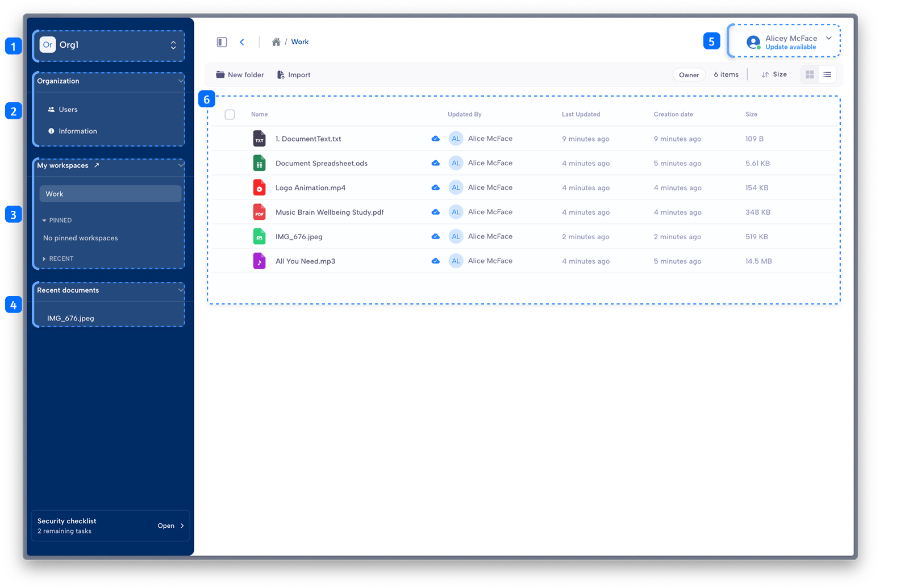
Task: Tick the select-all files checkbox
Action: (230, 115)
